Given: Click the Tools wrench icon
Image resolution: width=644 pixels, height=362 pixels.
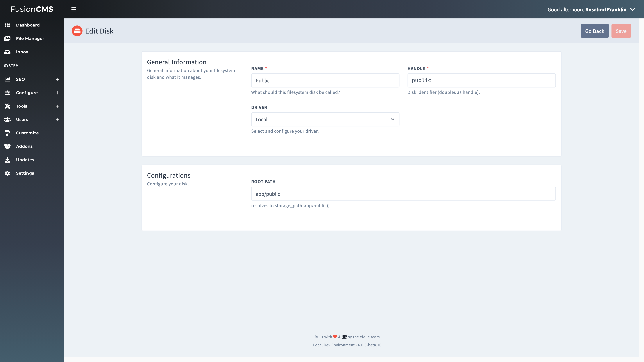Looking at the screenshot, I should coord(7,106).
